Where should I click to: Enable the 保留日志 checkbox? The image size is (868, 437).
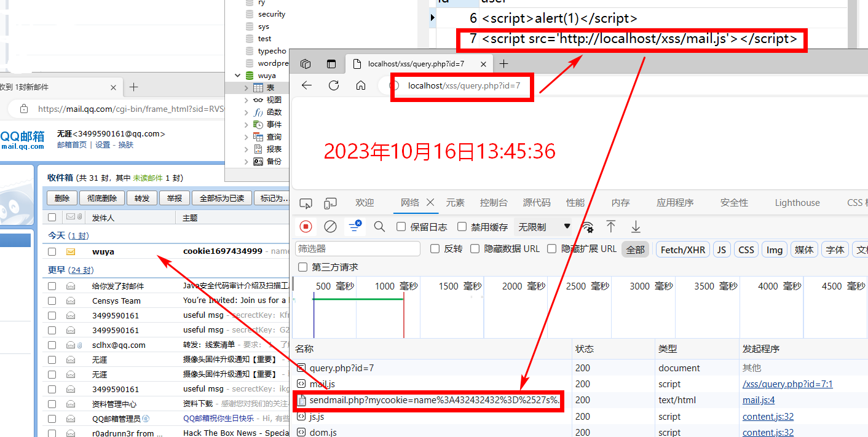[x=401, y=227]
